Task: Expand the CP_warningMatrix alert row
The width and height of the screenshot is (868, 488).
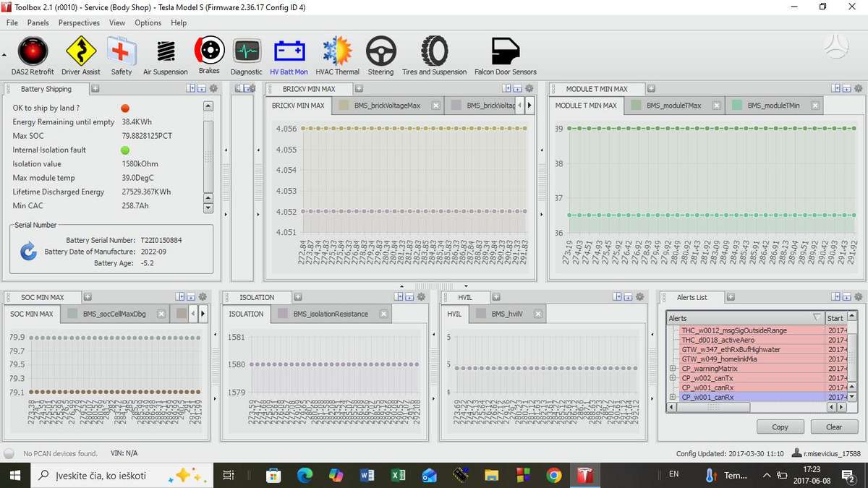Action: [673, 369]
